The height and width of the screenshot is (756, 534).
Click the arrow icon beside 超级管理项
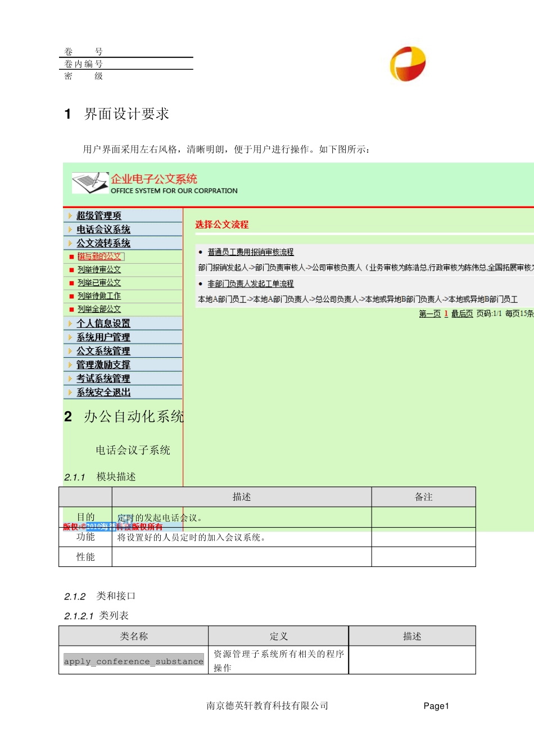coord(70,215)
